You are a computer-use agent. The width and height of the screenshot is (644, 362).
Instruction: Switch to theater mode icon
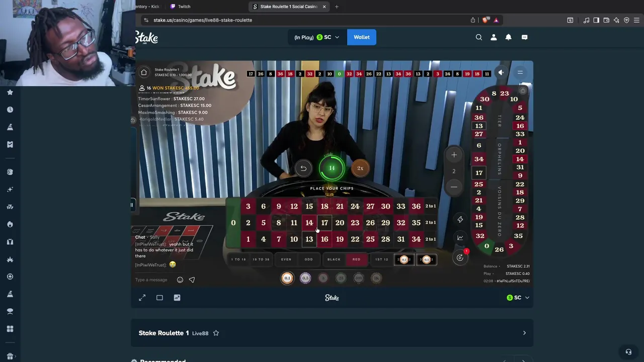(159, 298)
